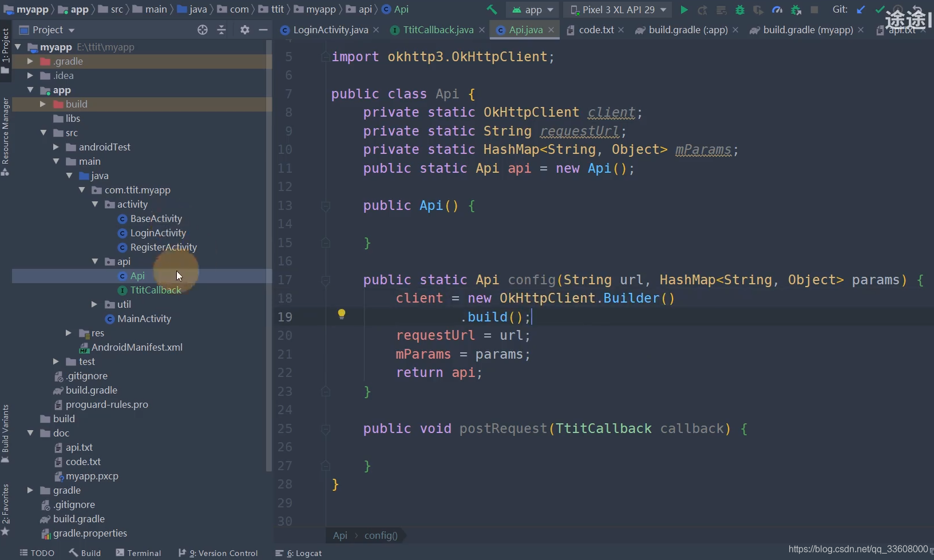
Task: Close the Api.java tab
Action: [x=551, y=30]
